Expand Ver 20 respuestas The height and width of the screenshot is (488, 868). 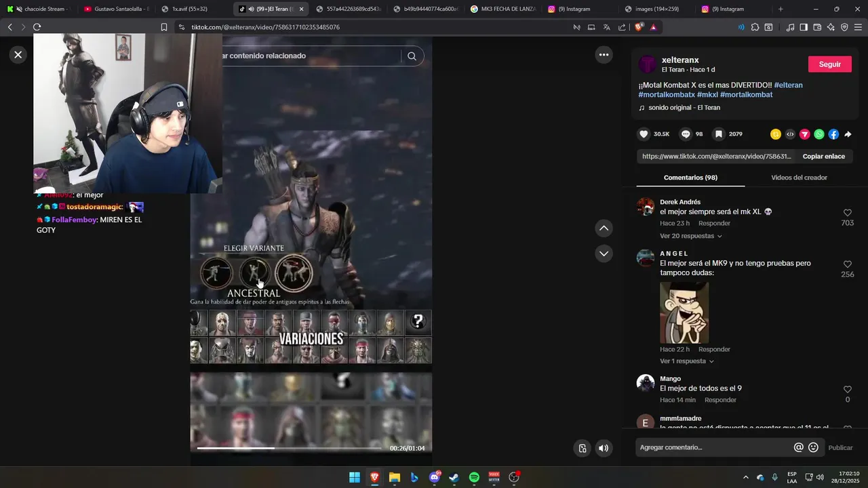691,236
